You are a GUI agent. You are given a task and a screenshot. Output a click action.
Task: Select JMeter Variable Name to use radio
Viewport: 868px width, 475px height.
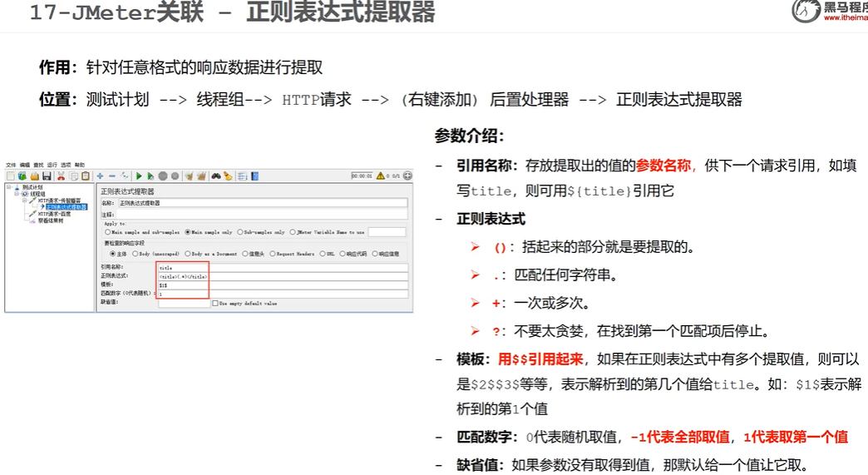click(x=293, y=232)
